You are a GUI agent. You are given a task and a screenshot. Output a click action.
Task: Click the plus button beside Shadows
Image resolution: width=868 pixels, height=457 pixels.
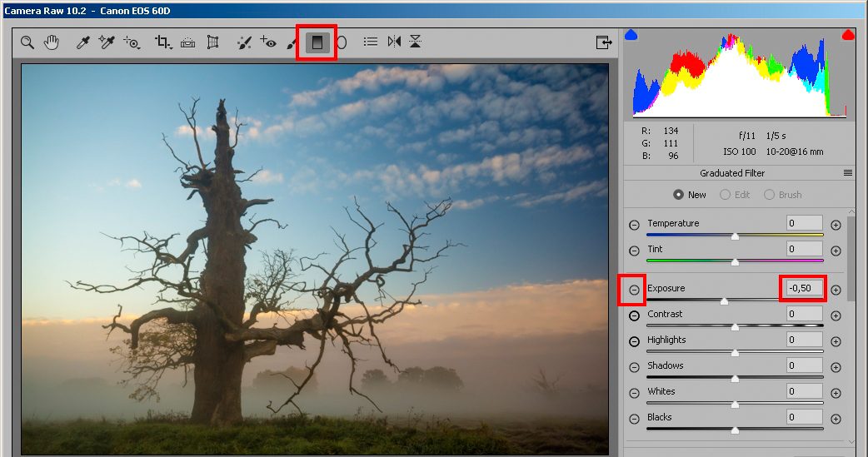[x=836, y=367]
